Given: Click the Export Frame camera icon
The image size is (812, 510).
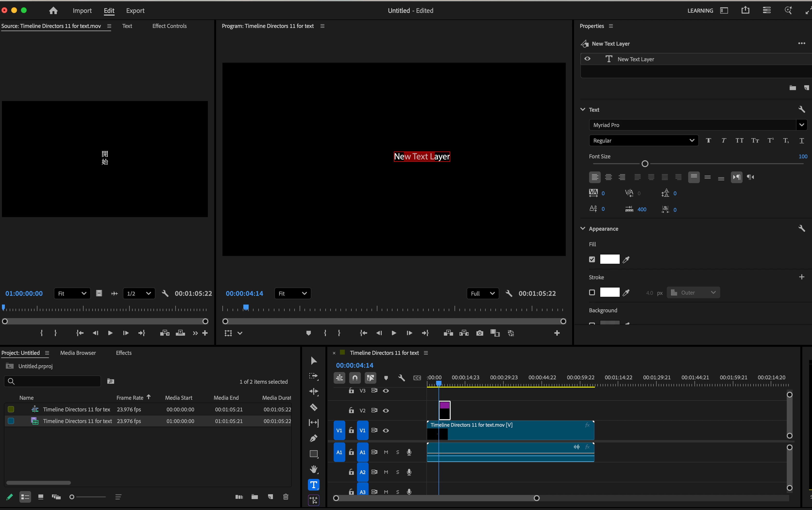Looking at the screenshot, I should [480, 333].
